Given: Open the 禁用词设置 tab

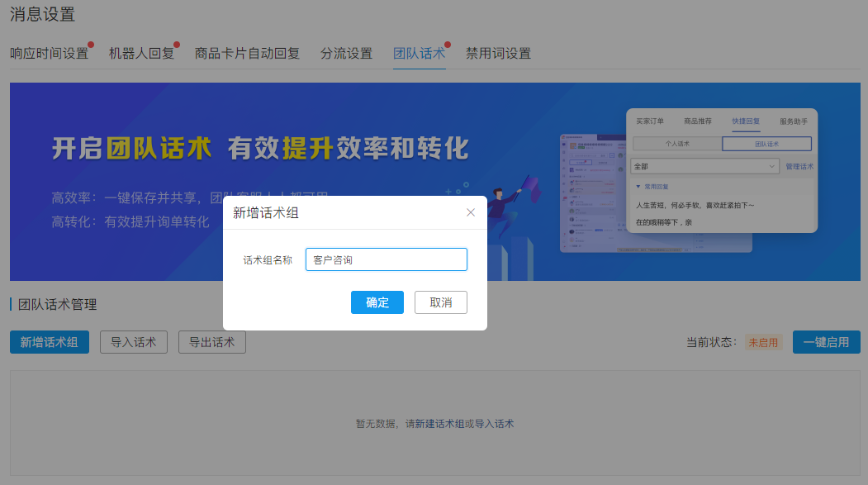Looking at the screenshot, I should coord(498,54).
